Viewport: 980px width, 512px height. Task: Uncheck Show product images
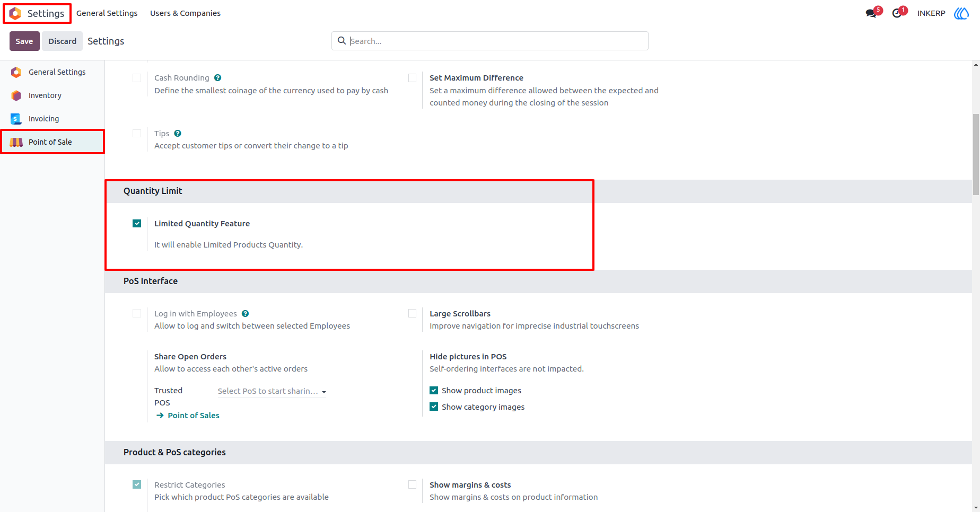pyautogui.click(x=434, y=391)
